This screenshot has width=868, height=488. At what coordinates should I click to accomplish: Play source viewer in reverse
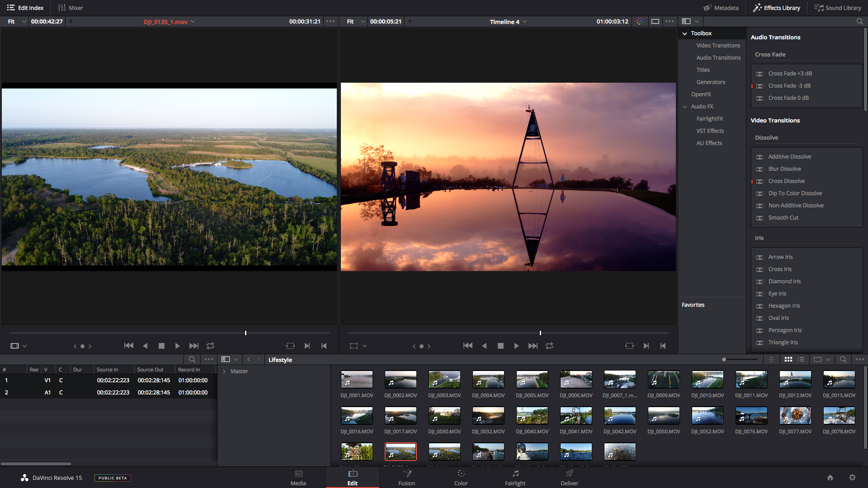145,346
